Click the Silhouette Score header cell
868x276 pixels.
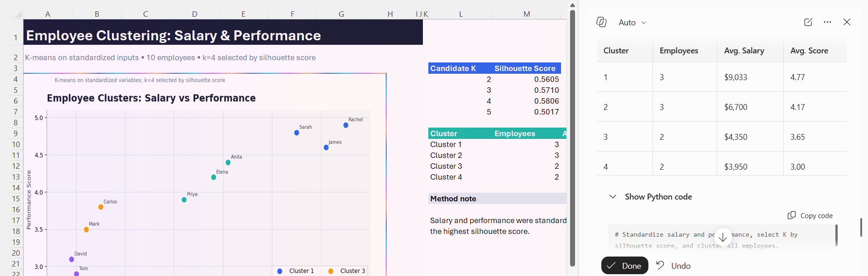coord(525,68)
